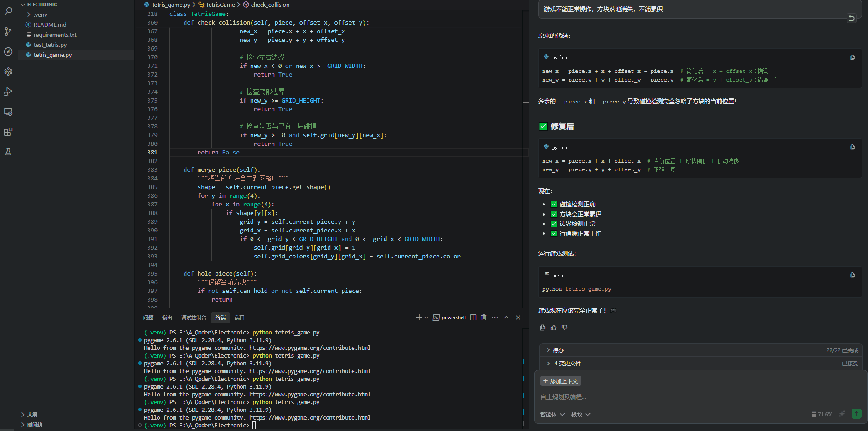Image resolution: width=868 pixels, height=431 pixels.
Task: Select the powershell terminal instance
Action: point(449,318)
